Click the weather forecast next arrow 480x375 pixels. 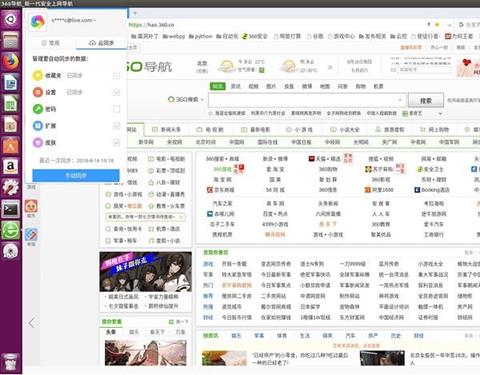(330, 67)
